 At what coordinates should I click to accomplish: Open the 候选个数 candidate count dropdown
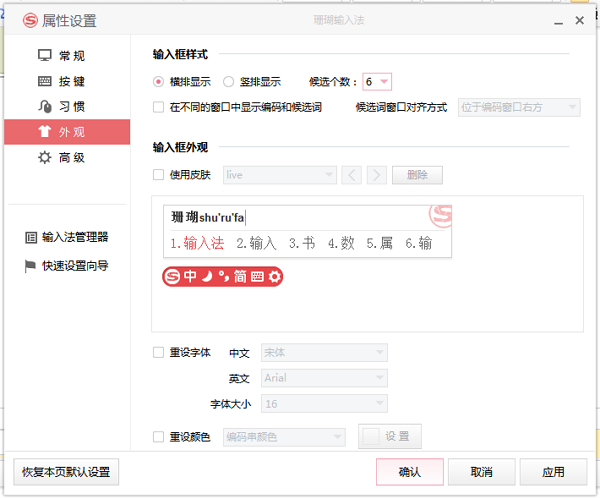point(377,82)
